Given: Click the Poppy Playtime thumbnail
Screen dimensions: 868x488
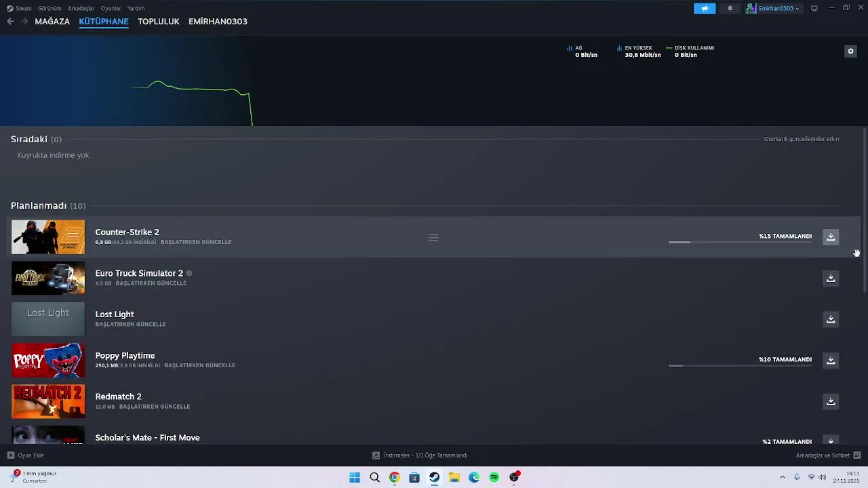Looking at the screenshot, I should [48, 360].
